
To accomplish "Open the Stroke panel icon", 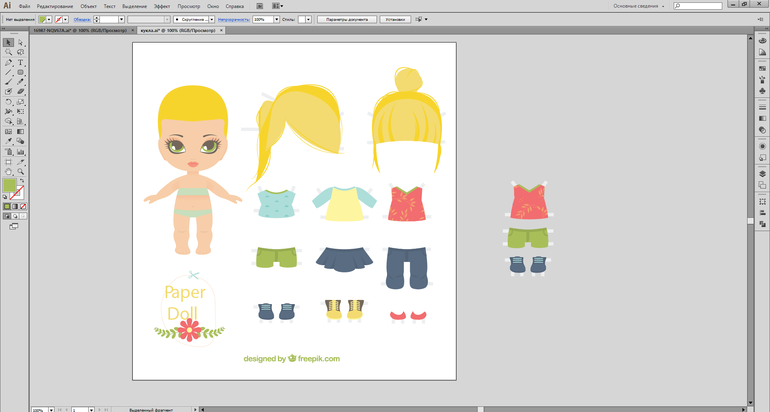I will click(762, 105).
